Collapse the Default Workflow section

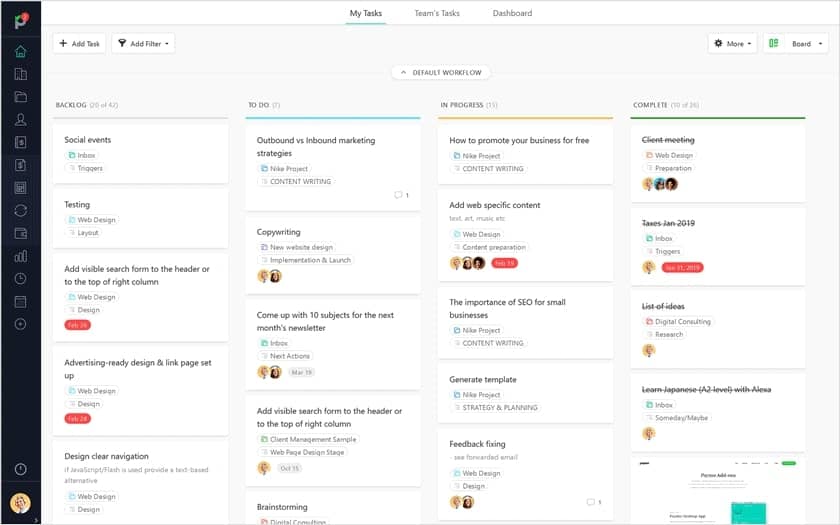pos(440,73)
